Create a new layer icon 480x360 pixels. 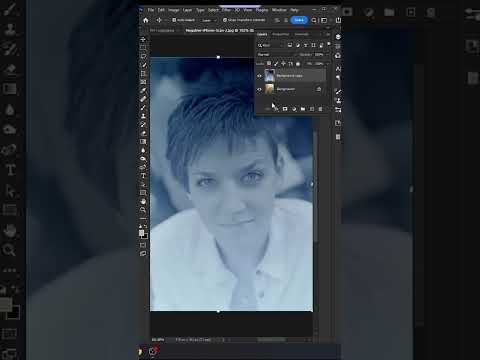click(x=312, y=109)
